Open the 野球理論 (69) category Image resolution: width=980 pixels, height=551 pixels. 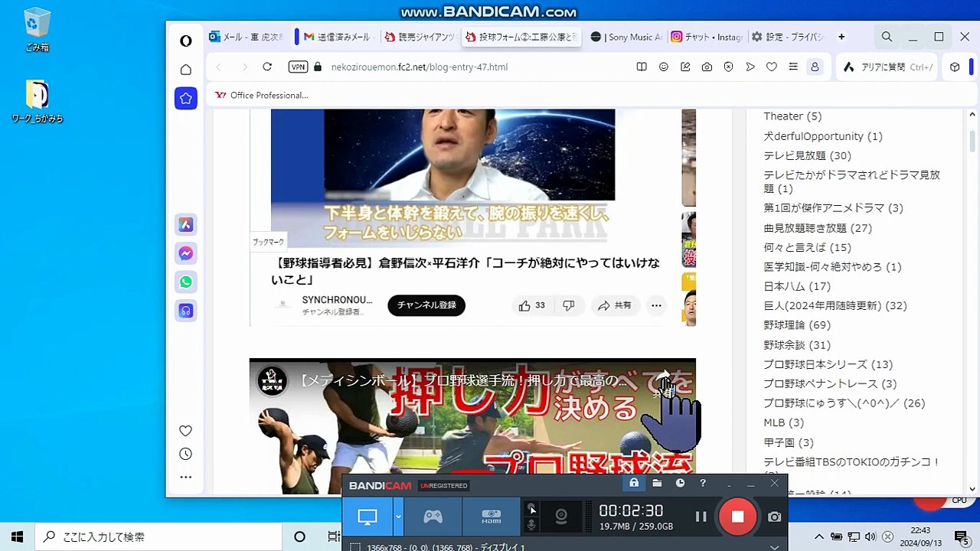(x=797, y=325)
